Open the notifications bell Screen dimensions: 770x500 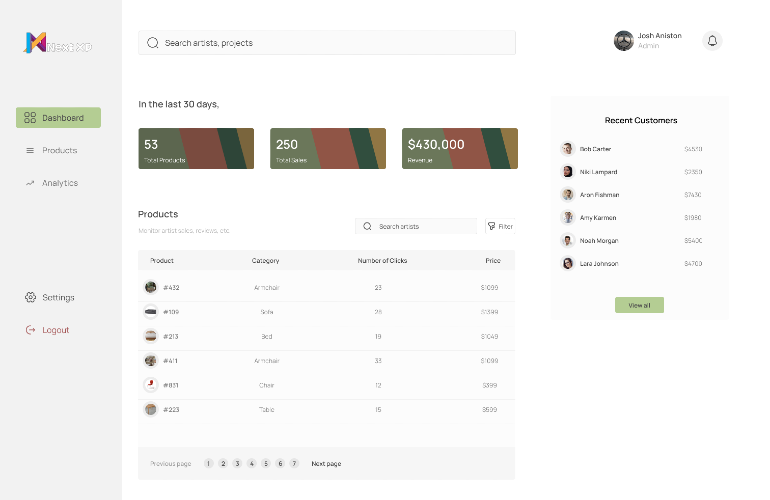pos(712,41)
